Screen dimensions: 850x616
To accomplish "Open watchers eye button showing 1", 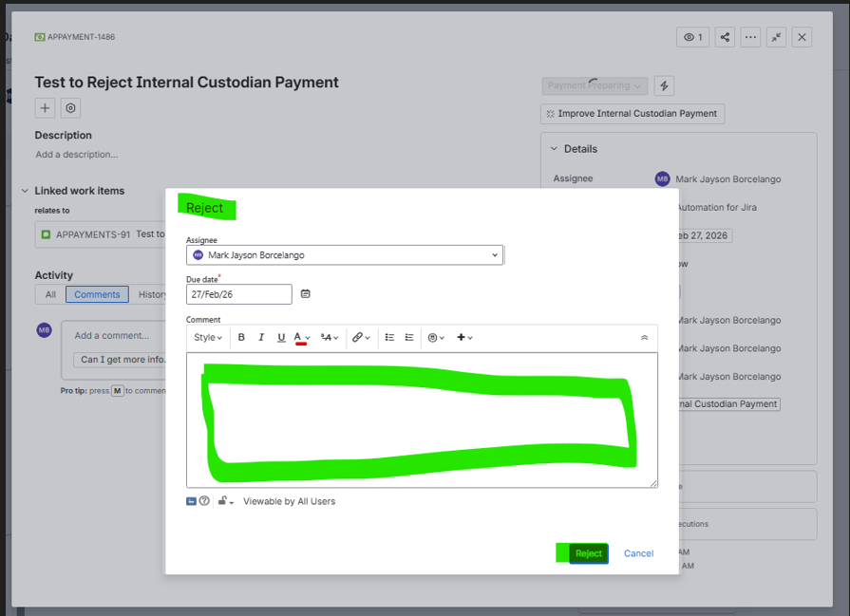I will point(692,37).
